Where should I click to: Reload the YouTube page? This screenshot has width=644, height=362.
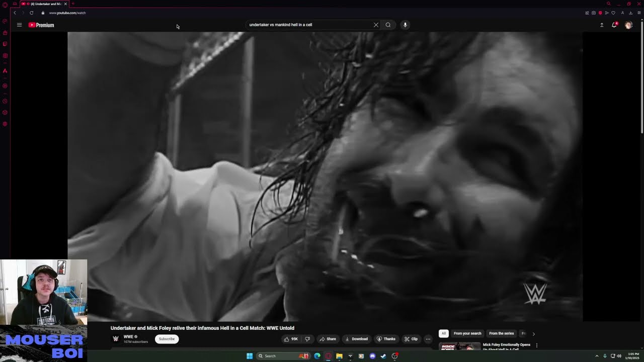point(31,13)
